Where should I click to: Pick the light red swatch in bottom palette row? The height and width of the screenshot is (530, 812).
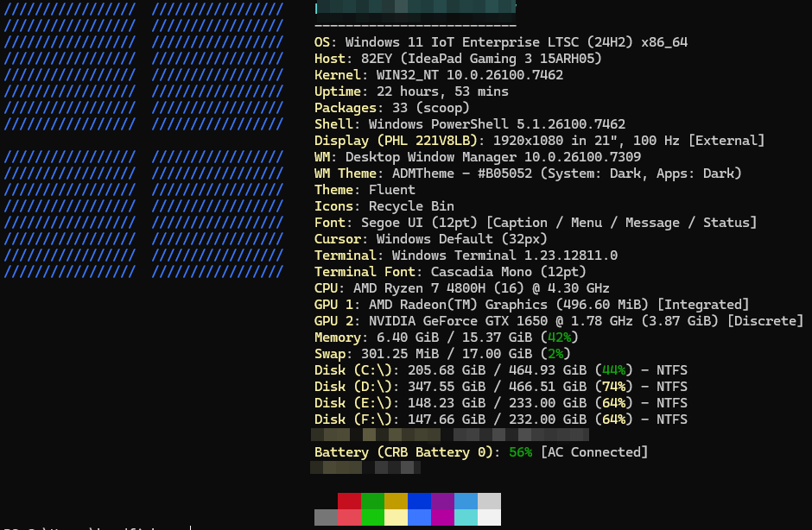[x=349, y=518]
